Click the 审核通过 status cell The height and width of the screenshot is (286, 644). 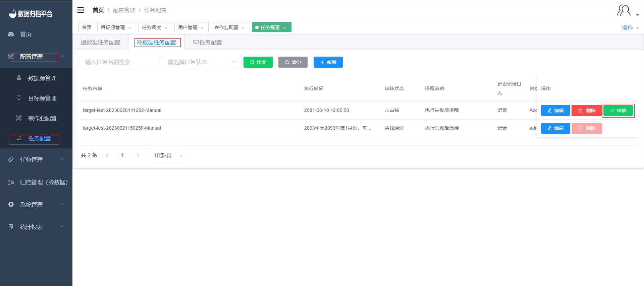(x=394, y=128)
